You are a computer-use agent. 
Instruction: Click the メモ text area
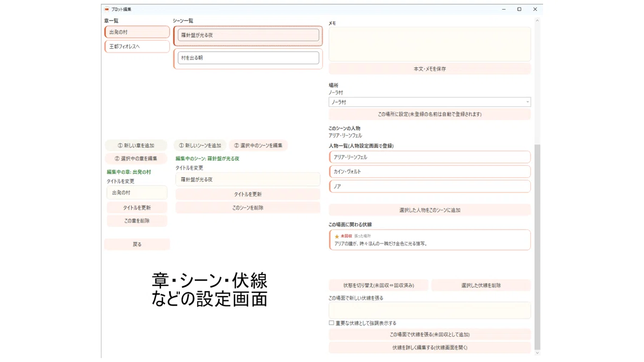pyautogui.click(x=430, y=44)
